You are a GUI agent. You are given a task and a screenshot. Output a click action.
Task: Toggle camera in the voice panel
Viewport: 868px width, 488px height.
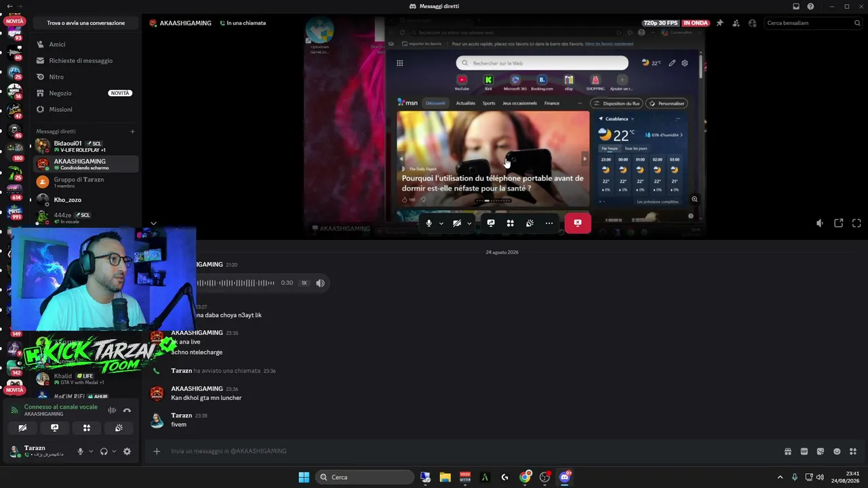coord(22,428)
